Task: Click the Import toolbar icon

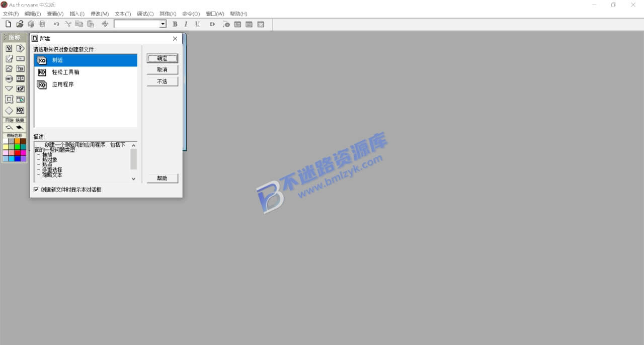Action: (x=42, y=24)
